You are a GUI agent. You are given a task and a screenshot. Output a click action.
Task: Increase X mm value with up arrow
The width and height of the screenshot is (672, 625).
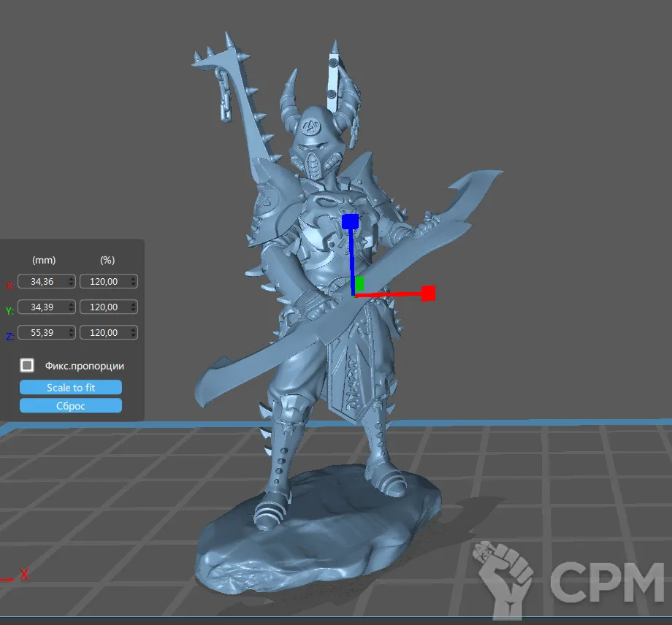click(71, 279)
